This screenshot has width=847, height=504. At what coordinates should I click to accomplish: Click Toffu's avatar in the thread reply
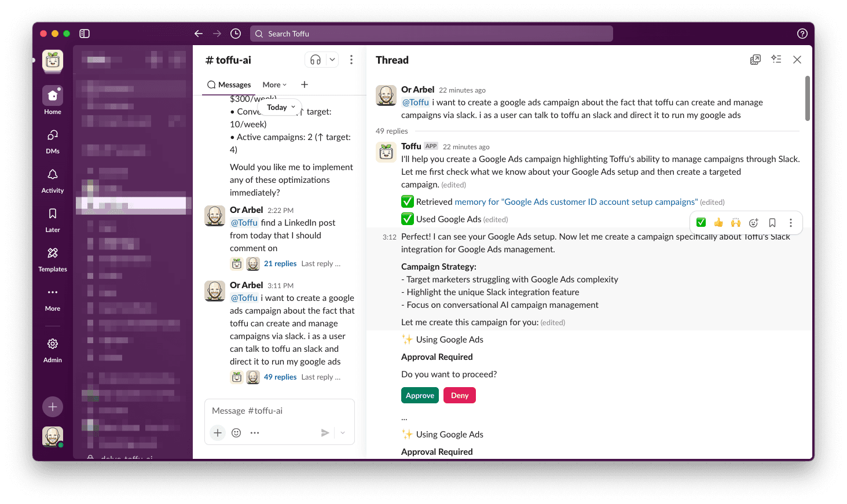click(386, 152)
